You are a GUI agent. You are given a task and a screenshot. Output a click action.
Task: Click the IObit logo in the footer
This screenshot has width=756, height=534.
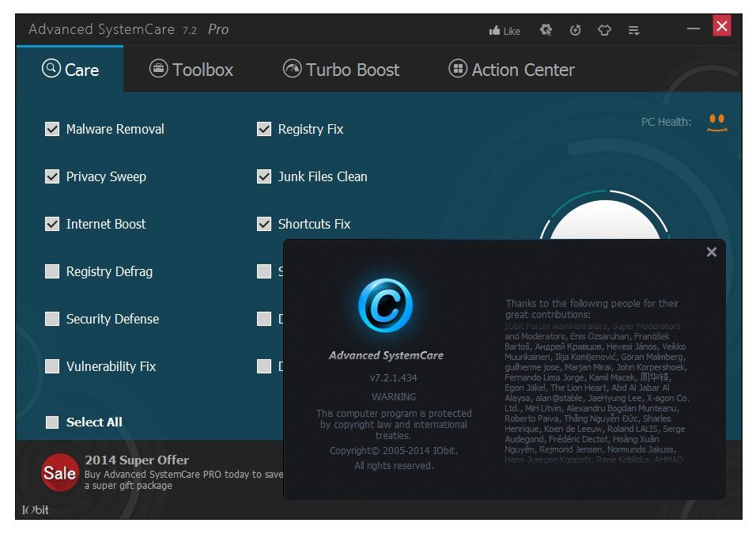(x=35, y=510)
